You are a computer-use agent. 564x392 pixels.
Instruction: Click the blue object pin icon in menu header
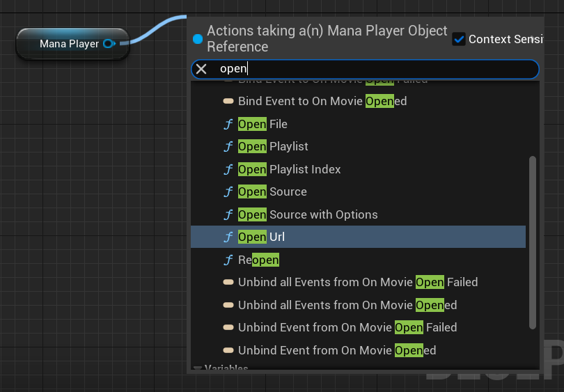(198, 39)
